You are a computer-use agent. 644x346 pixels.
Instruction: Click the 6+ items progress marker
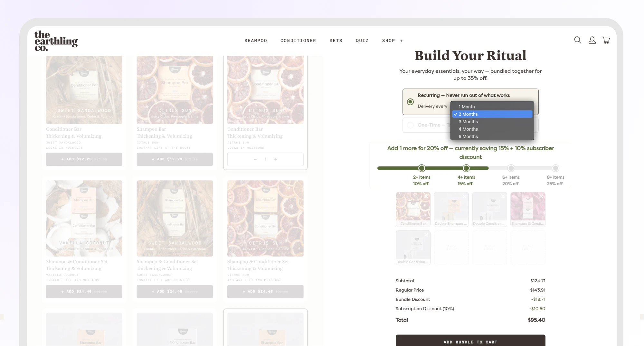tap(511, 168)
